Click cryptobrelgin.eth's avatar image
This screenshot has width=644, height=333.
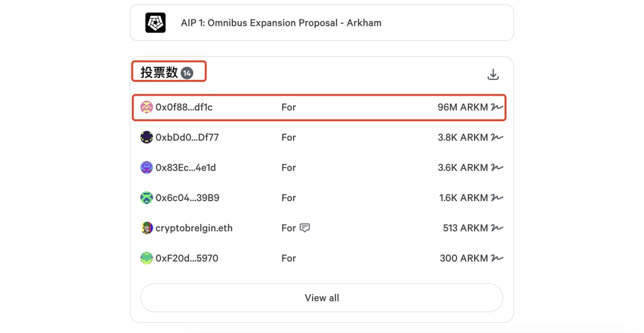pyautogui.click(x=147, y=228)
